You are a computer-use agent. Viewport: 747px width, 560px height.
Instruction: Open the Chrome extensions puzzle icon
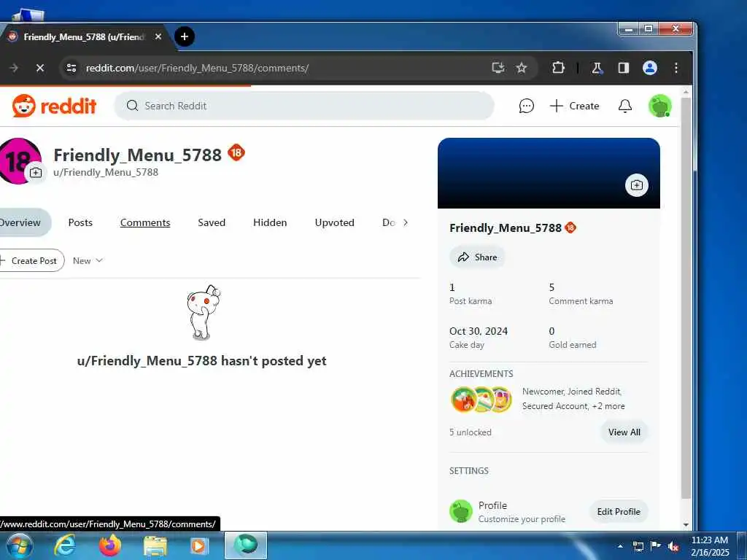coord(558,68)
